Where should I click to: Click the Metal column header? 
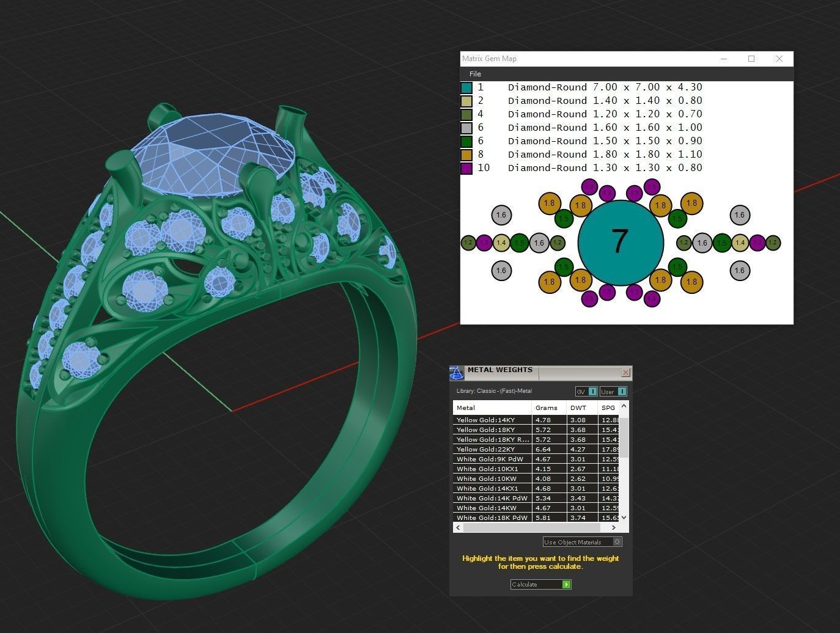point(492,408)
